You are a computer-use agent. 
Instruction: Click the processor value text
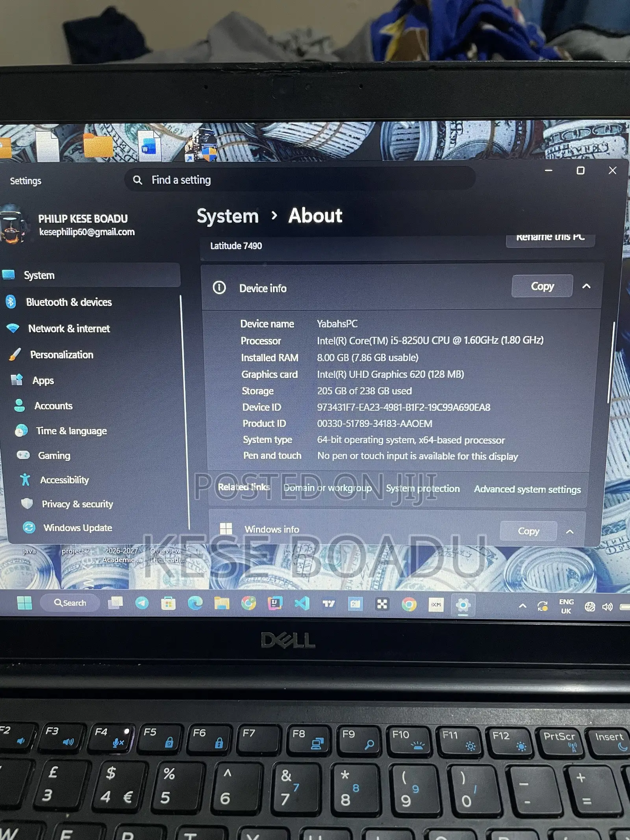pyautogui.click(x=430, y=340)
